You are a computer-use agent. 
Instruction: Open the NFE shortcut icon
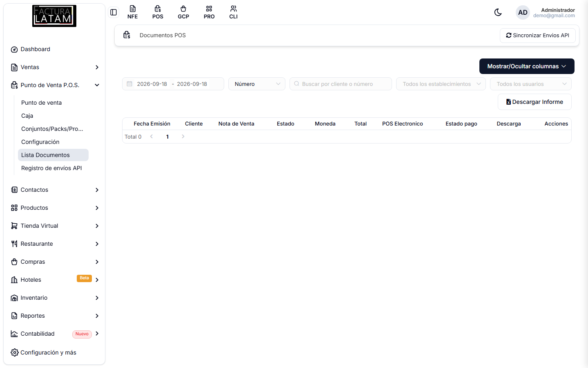tap(133, 12)
